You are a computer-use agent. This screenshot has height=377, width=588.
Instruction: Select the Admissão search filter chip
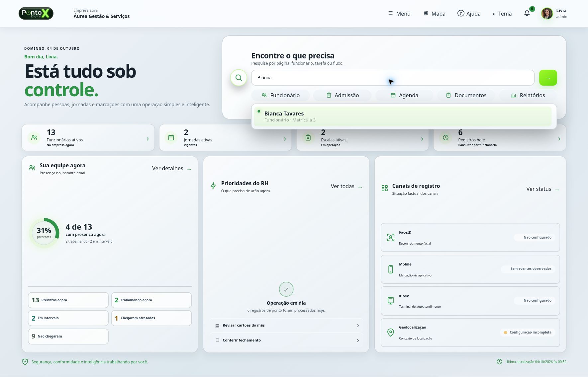(x=343, y=95)
